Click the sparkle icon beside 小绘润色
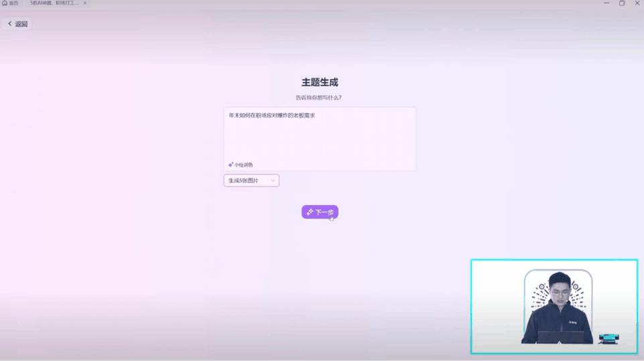644x361 pixels. (x=231, y=165)
